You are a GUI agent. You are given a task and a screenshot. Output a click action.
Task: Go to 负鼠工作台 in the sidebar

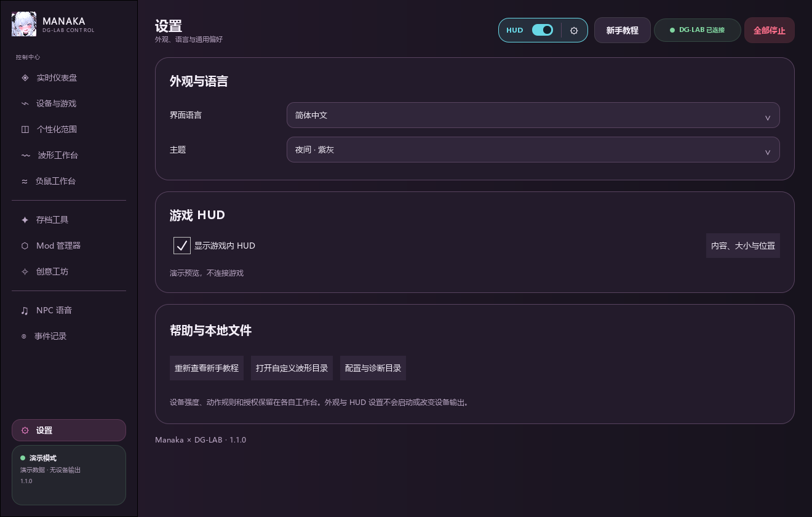[x=69, y=181]
